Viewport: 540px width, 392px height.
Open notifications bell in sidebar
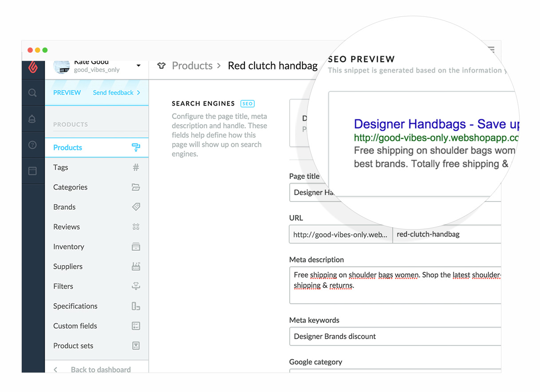click(x=32, y=119)
